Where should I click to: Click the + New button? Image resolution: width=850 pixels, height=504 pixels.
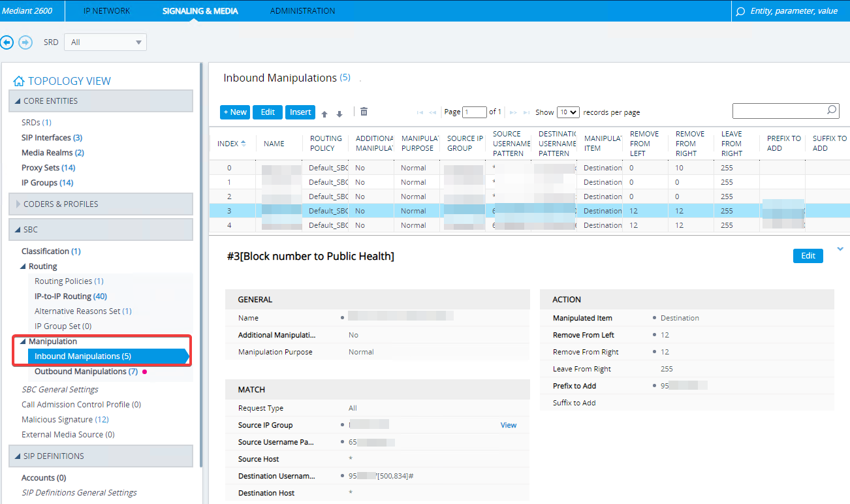235,112
